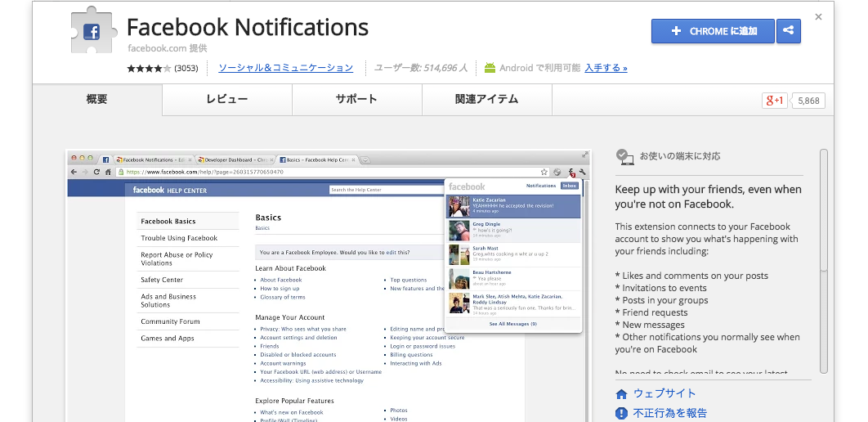Click the facebook.com address bar in screenshot
The height and width of the screenshot is (422, 868).
click(332, 173)
